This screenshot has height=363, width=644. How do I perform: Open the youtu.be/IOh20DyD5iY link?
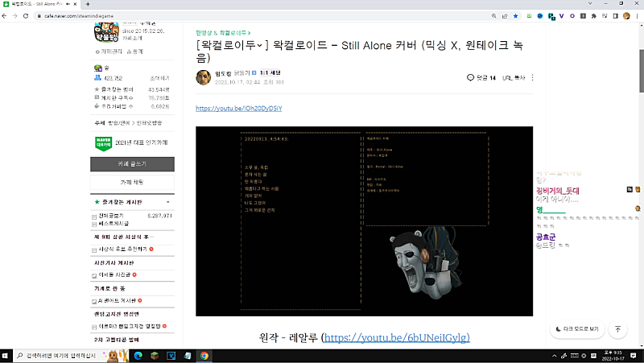(x=238, y=109)
